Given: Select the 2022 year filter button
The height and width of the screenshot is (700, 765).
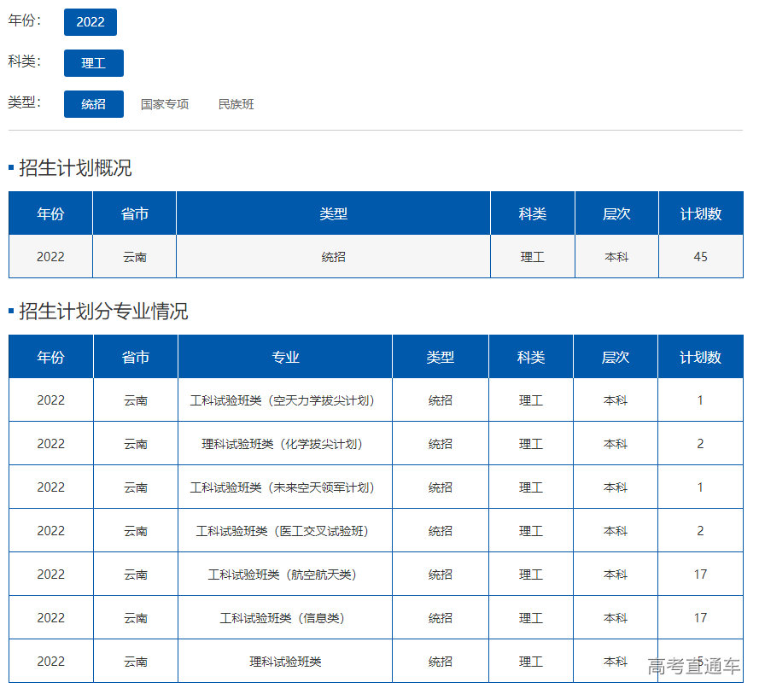Looking at the screenshot, I should pos(91,22).
